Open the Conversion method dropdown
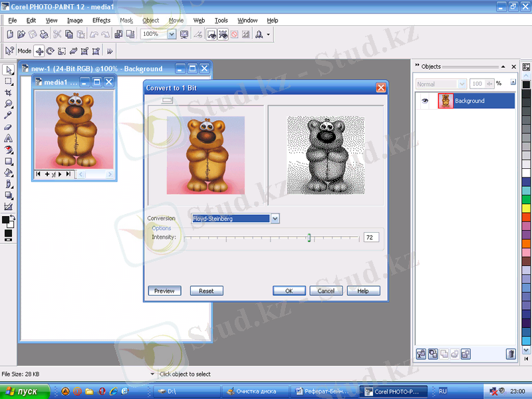 [275, 218]
